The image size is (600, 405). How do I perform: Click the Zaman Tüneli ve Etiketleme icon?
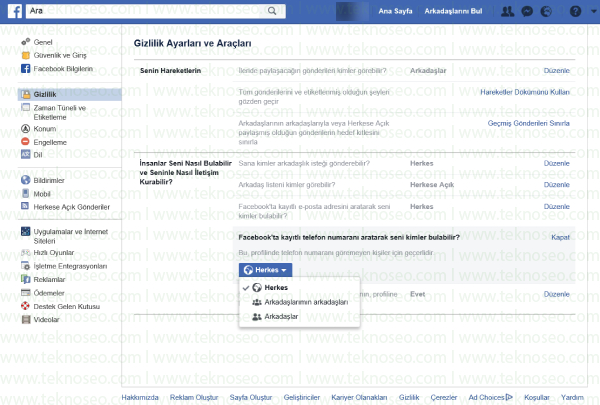(x=26, y=108)
